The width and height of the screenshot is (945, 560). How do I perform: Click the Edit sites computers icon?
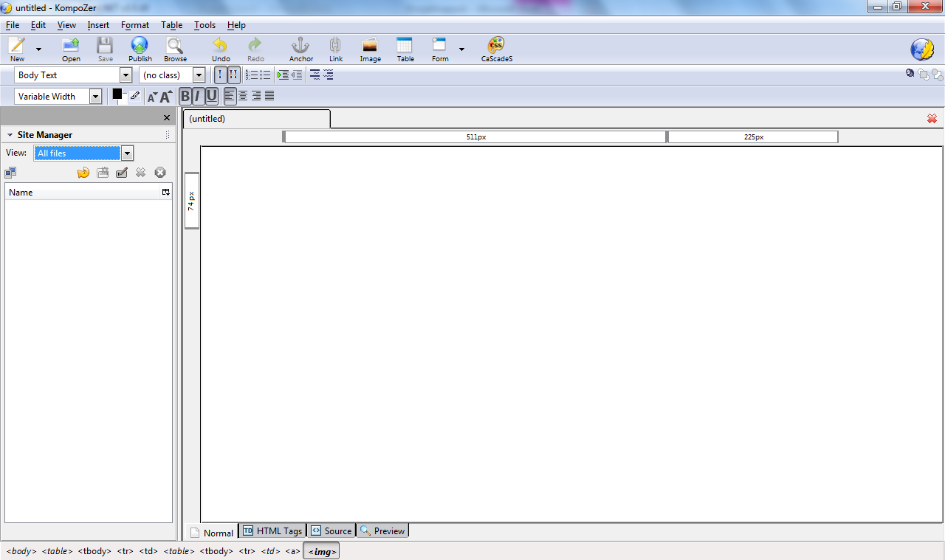10,173
